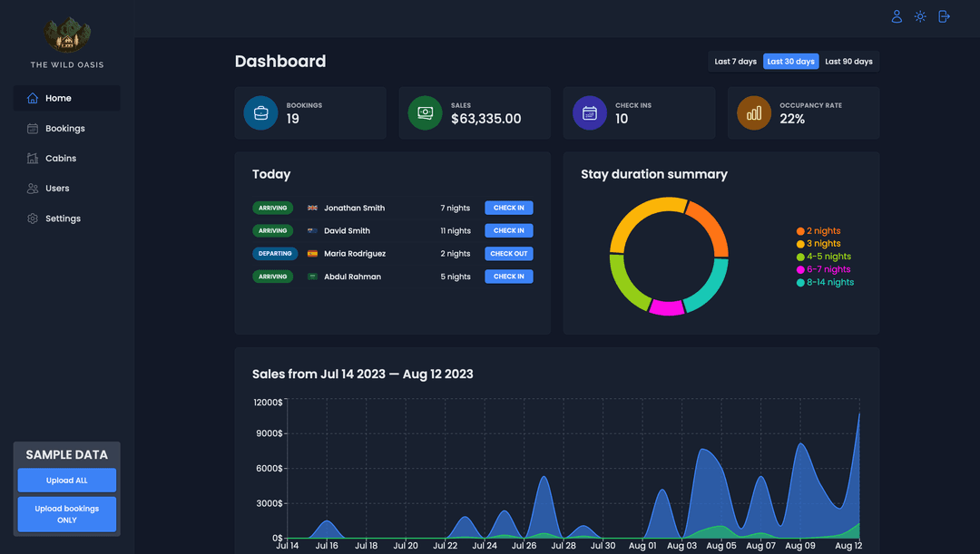Viewport: 980px width, 554px height.
Task: Click the Wild Oasis logo
Action: 67,35
